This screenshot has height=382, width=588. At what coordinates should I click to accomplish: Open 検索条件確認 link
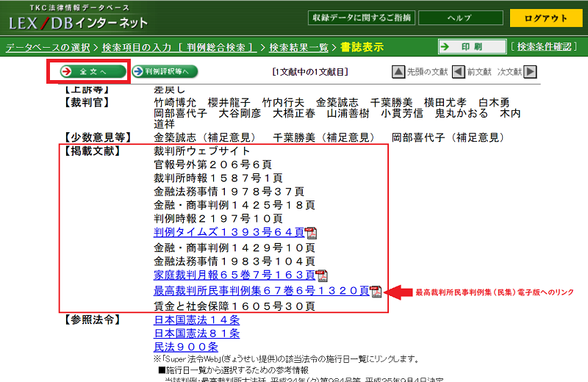click(544, 46)
